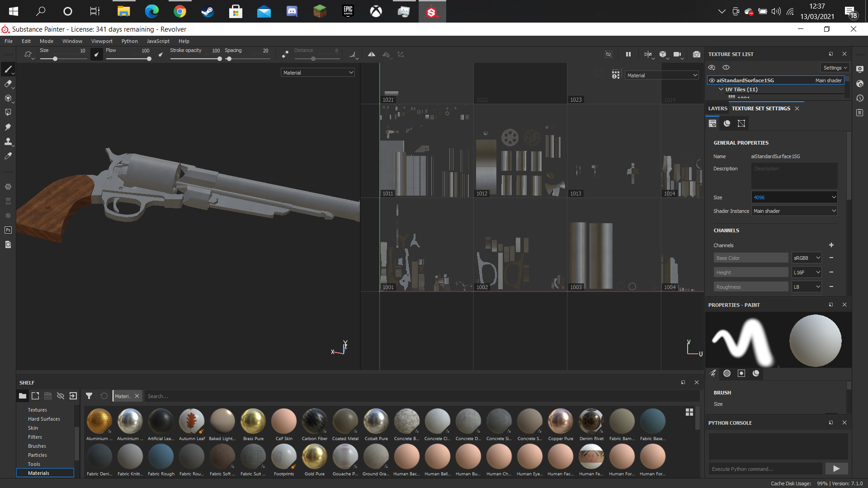Viewport: 868px width, 488px height.
Task: Select the Smudge tool
Action: coord(8,127)
